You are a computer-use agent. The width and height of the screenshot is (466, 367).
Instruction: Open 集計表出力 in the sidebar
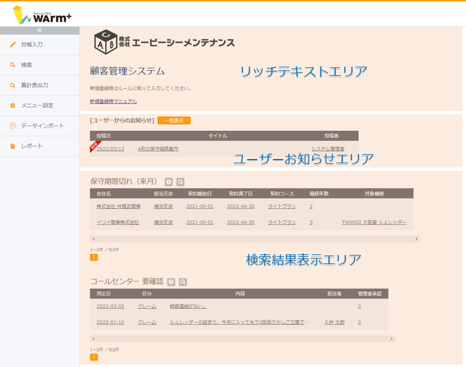pos(40,85)
